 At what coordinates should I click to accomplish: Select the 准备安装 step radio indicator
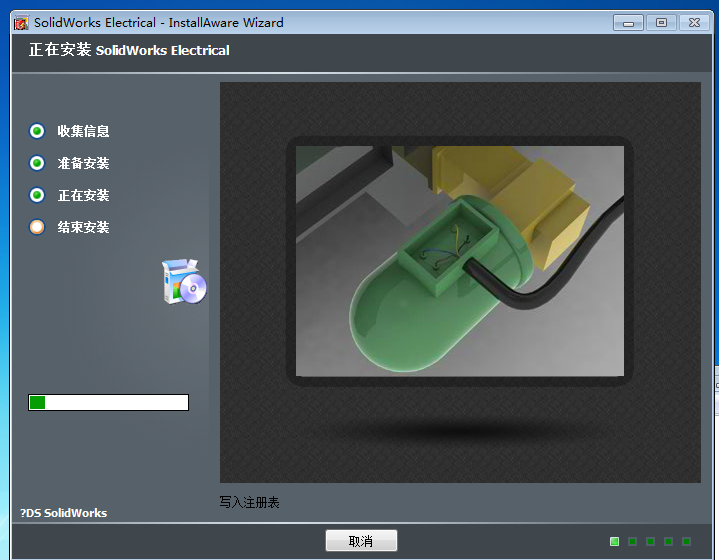pyautogui.click(x=37, y=163)
